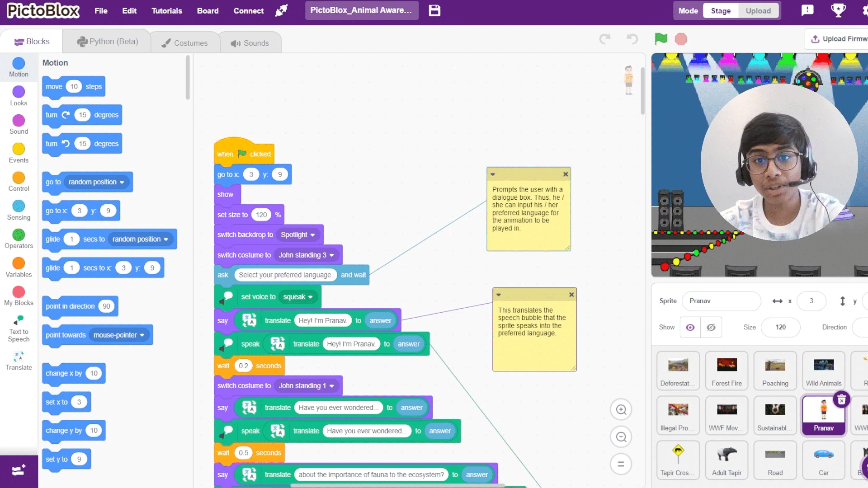Delete the Pranav sprite with trash icon
868x488 pixels.
(x=841, y=400)
